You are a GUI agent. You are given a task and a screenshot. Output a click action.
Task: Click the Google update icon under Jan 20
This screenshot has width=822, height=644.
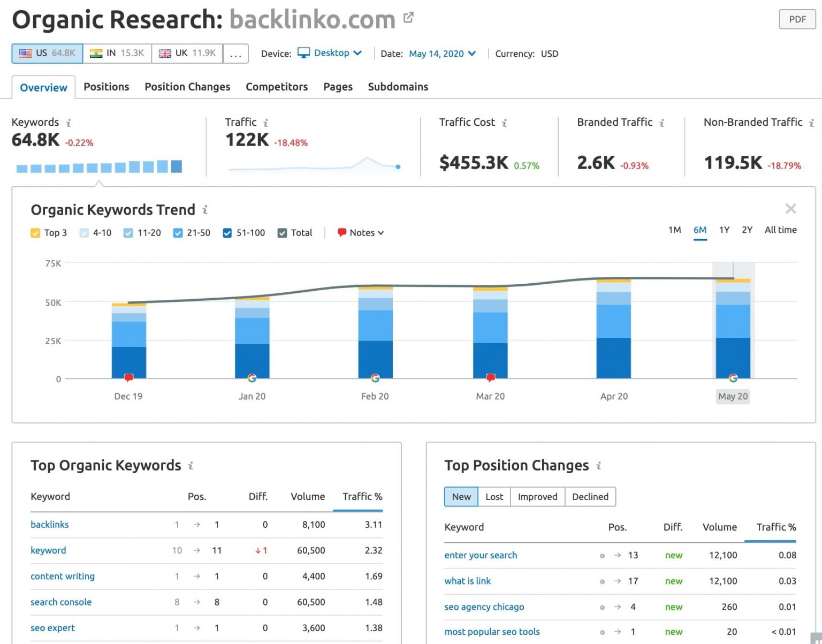pos(252,378)
